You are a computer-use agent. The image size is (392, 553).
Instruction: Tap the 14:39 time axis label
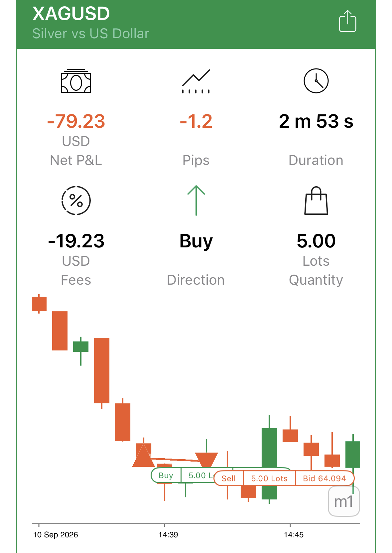tap(168, 535)
